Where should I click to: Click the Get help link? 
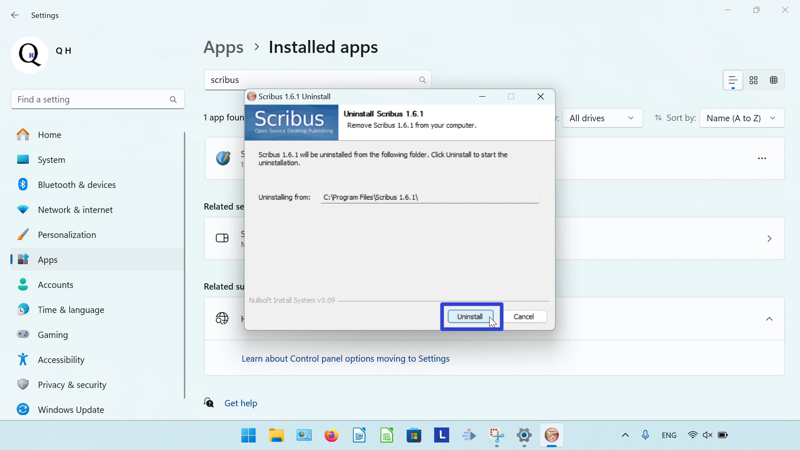pyautogui.click(x=241, y=403)
